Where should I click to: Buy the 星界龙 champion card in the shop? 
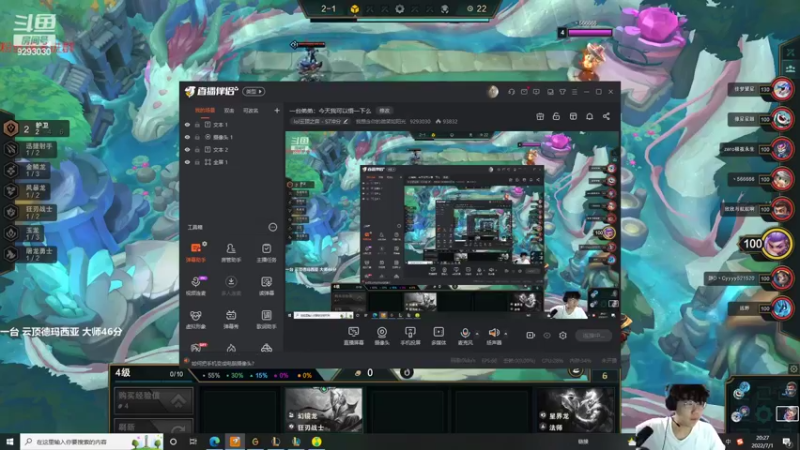[576, 410]
